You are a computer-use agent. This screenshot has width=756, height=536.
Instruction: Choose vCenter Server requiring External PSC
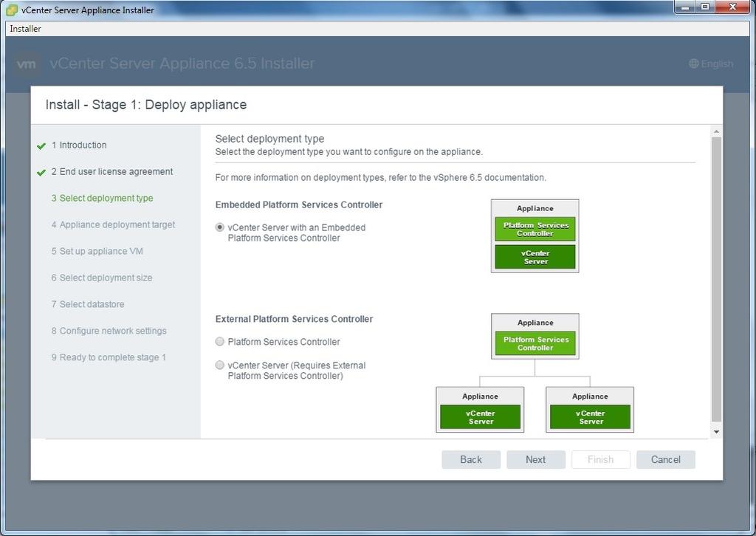click(x=220, y=365)
